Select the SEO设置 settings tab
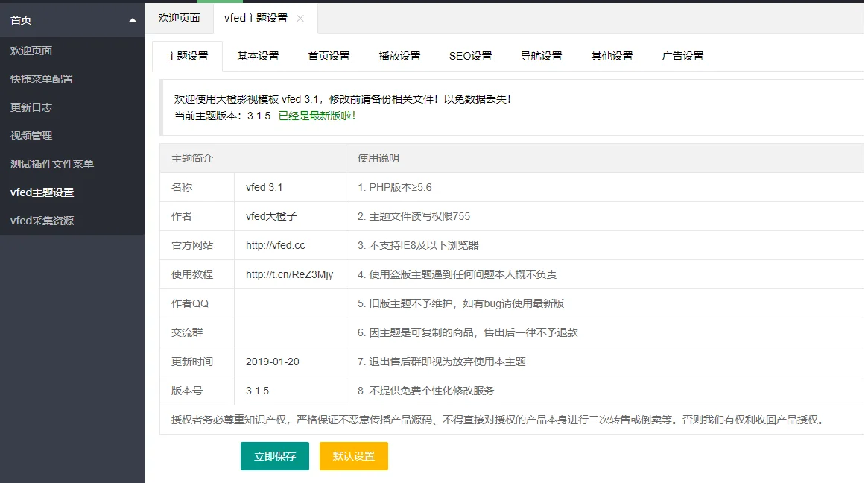 point(471,56)
